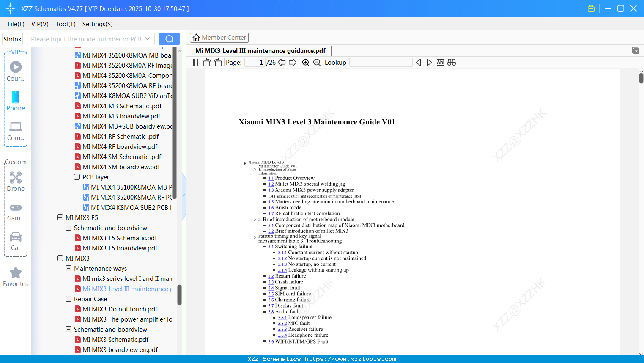Open the toolbox icon in the title bar
644x363 pixels.
pos(591,8)
